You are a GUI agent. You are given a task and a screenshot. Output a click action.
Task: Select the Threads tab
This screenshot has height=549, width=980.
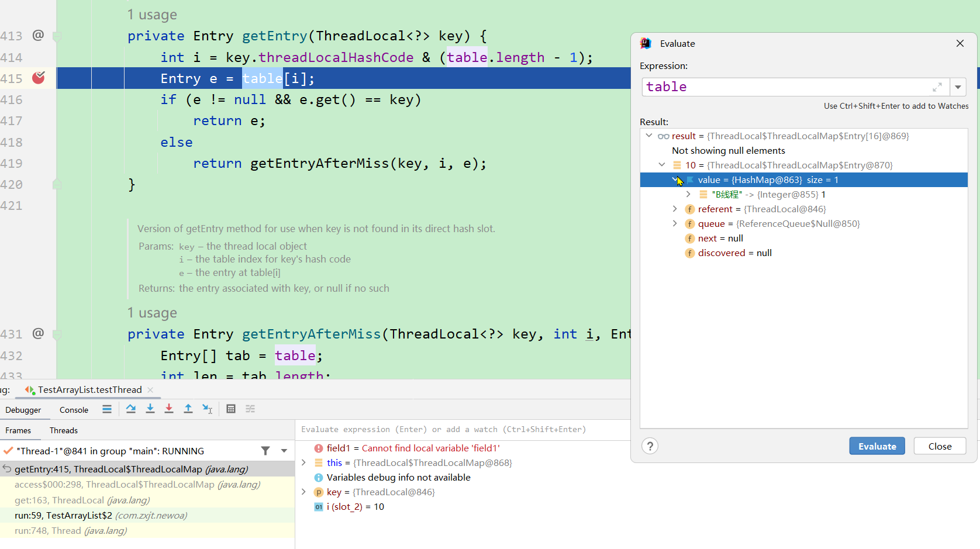click(x=64, y=430)
